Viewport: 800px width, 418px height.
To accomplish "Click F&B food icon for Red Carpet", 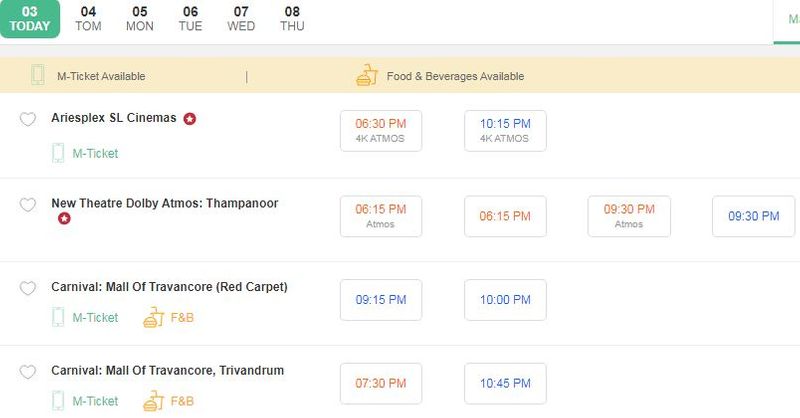I will (x=153, y=318).
